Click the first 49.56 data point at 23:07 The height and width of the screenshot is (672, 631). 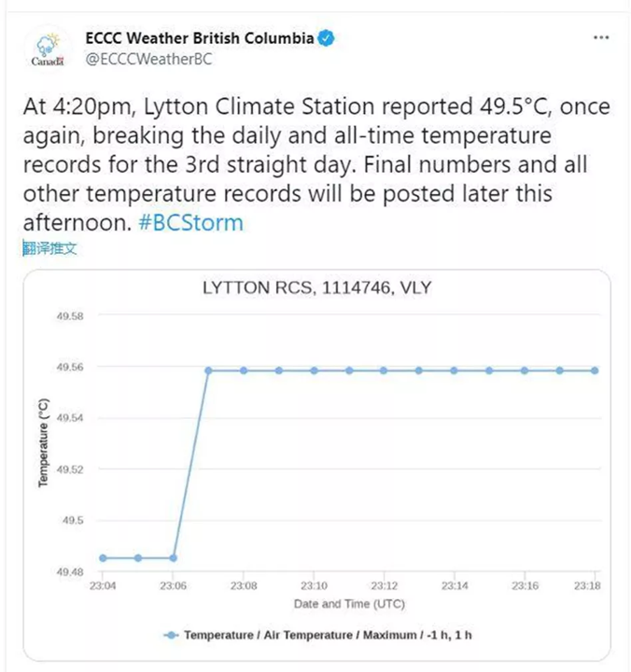coord(208,371)
